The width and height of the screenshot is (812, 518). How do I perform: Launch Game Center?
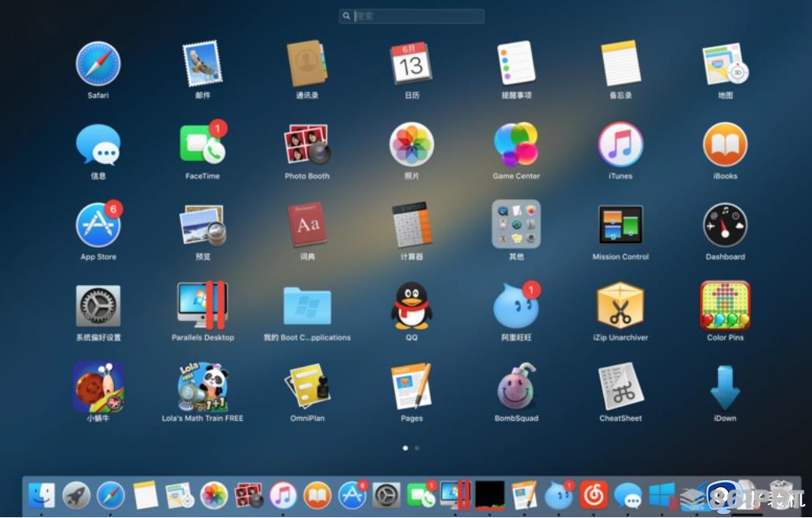point(516,144)
